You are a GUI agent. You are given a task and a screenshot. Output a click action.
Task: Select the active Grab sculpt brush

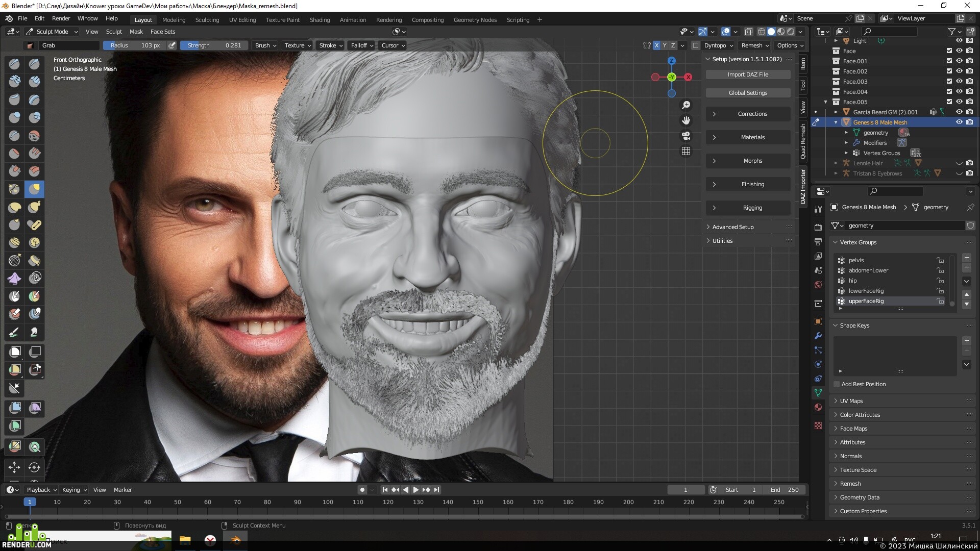coord(34,189)
